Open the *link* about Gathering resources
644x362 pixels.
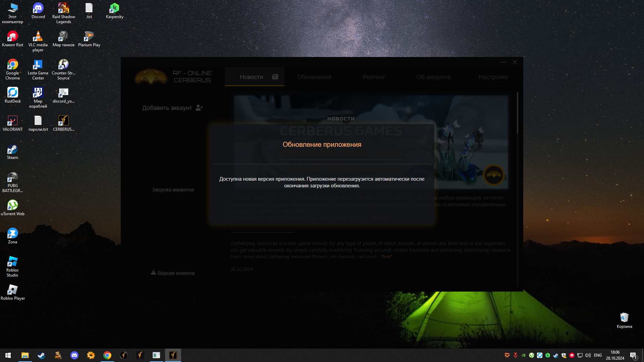(386, 256)
